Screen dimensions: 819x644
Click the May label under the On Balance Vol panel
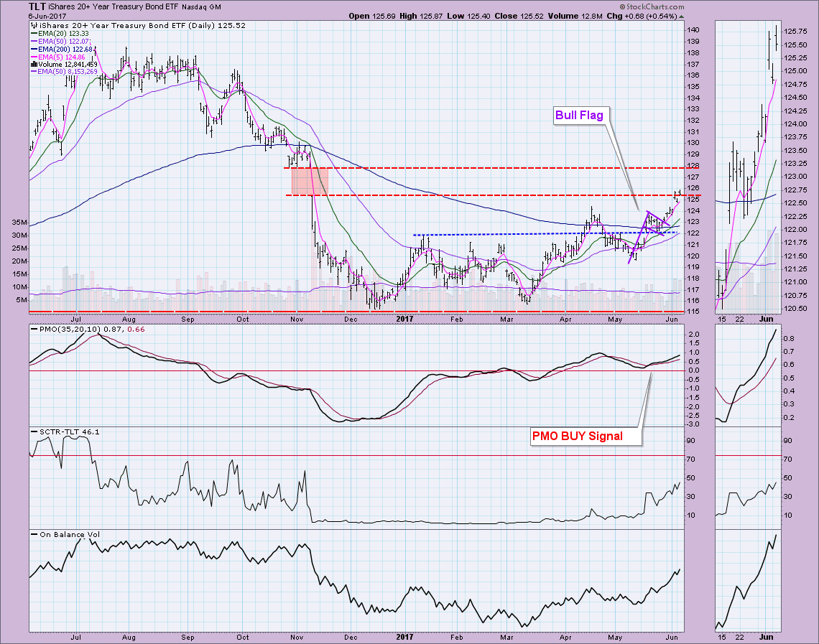615,638
